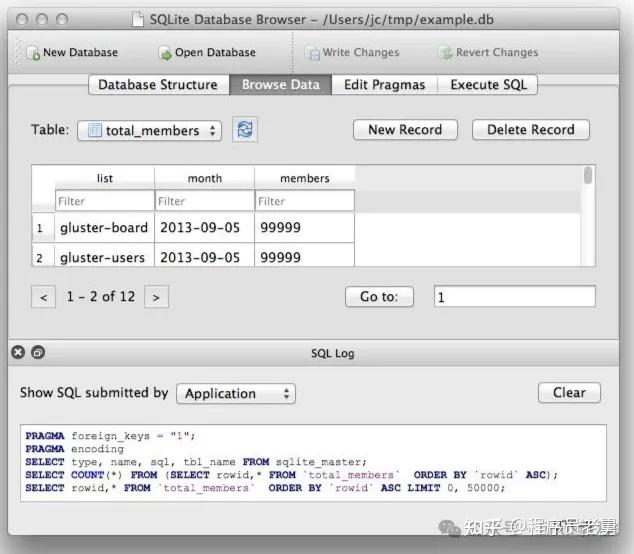Select the Browse Data tab
634x554 pixels.
point(281,85)
